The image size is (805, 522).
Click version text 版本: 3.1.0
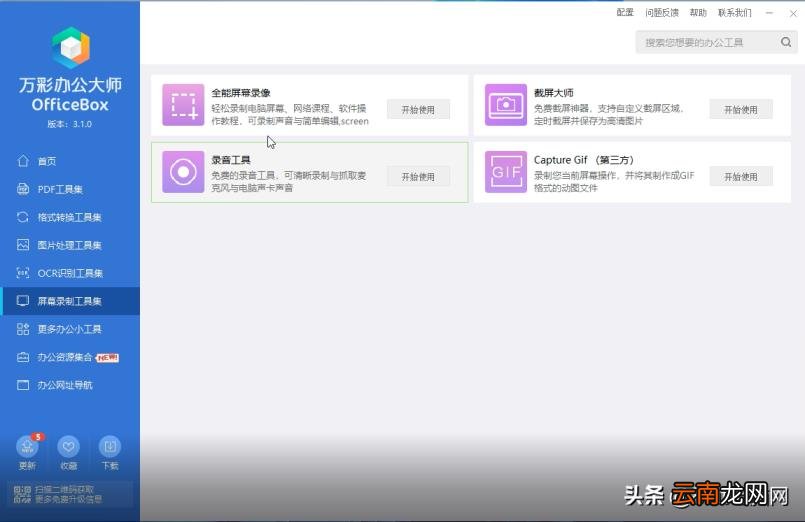tap(70, 124)
